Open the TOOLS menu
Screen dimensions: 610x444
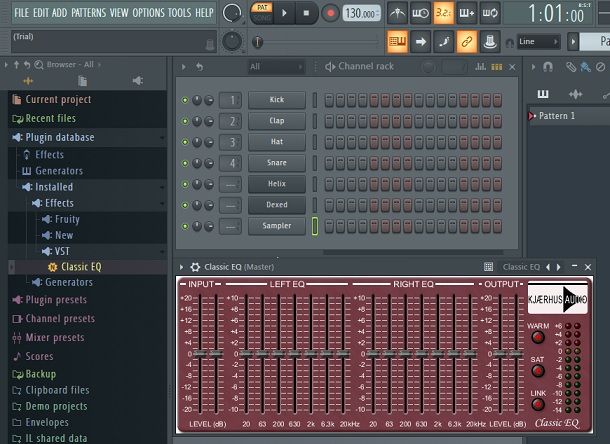tap(179, 12)
